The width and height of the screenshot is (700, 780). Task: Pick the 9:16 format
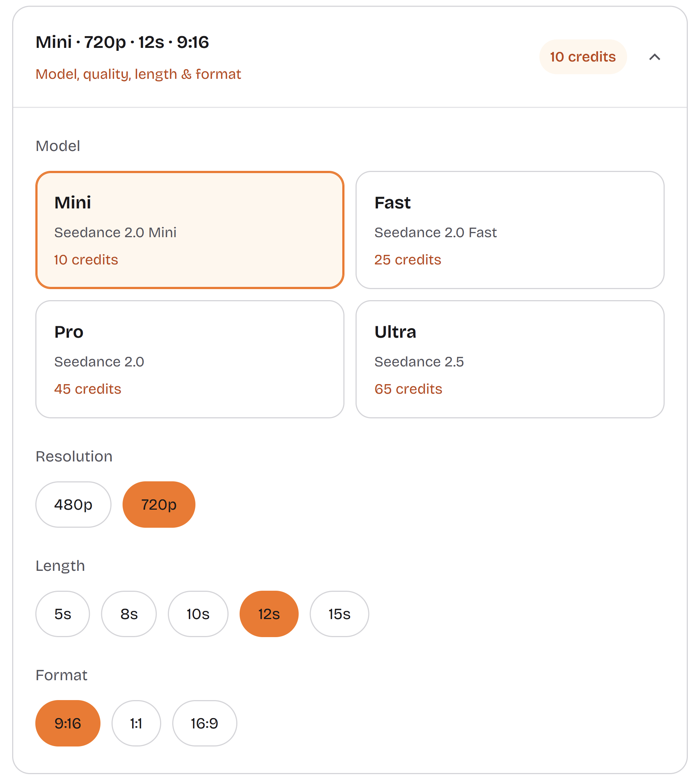pos(68,723)
